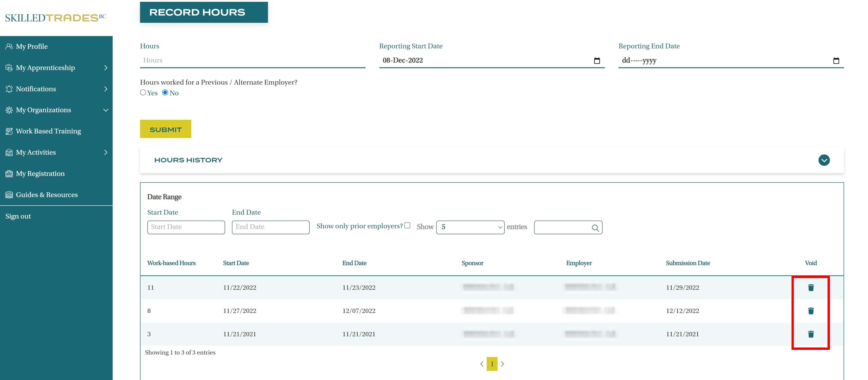Check Show only prior employers box
Screen dimensions: 868x380
pyautogui.click(x=407, y=225)
